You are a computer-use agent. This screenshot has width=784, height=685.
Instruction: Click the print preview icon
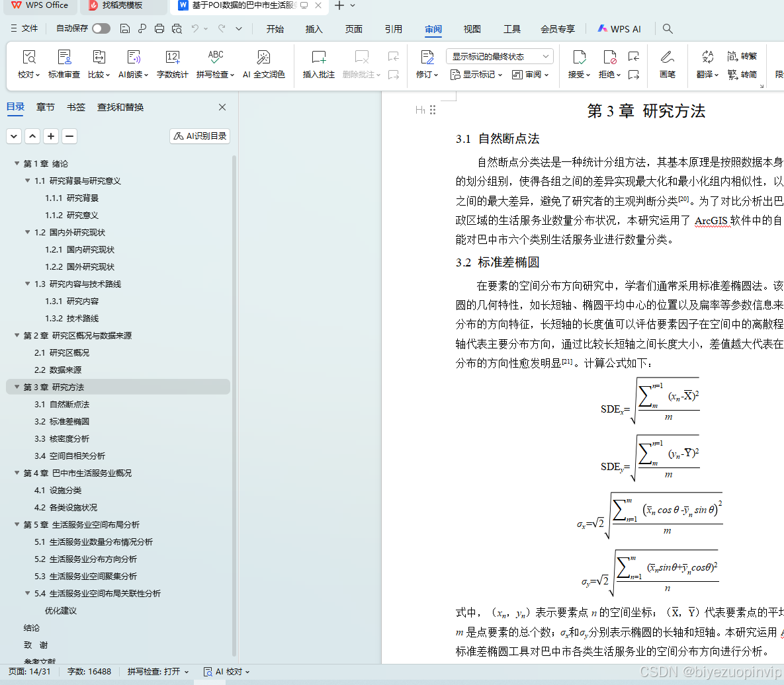(177, 28)
